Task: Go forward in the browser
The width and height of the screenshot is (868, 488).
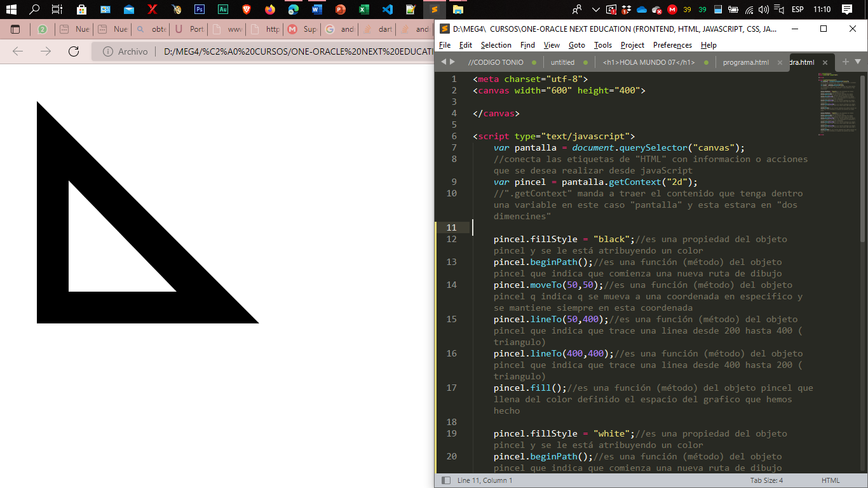Action: 46,51
